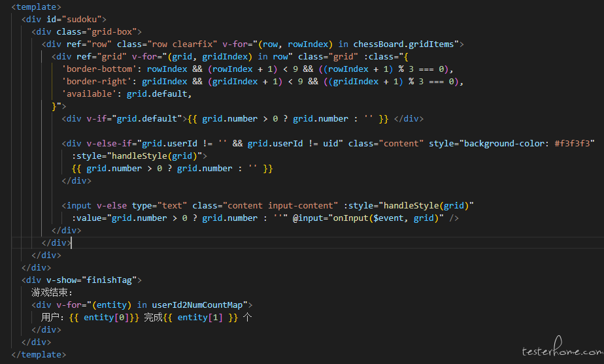Click the entity[0] interpolation

point(104,318)
